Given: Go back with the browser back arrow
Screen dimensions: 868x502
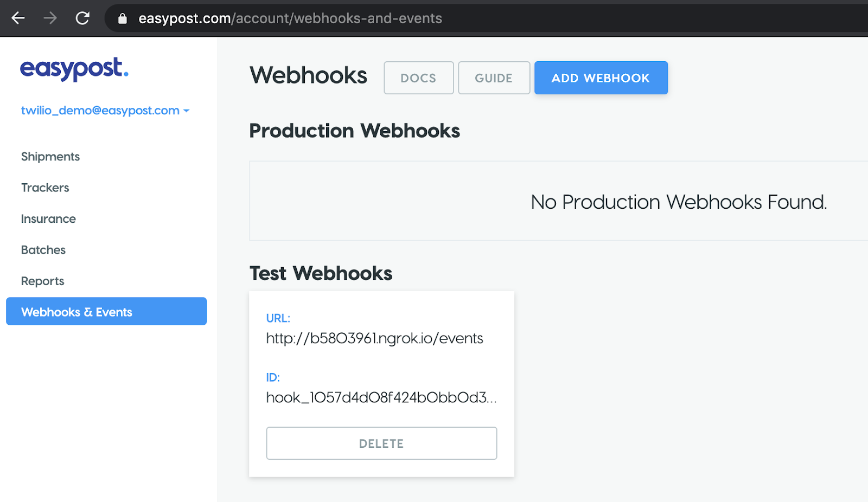Looking at the screenshot, I should pyautogui.click(x=18, y=18).
